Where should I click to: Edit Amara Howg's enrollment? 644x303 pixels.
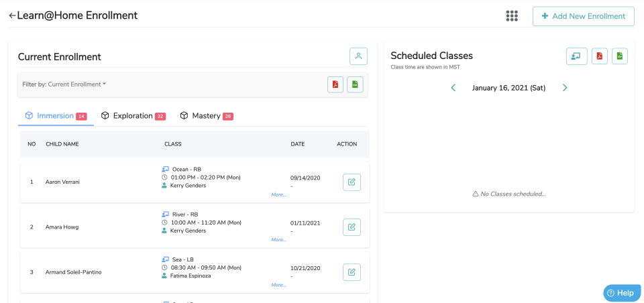click(x=352, y=227)
